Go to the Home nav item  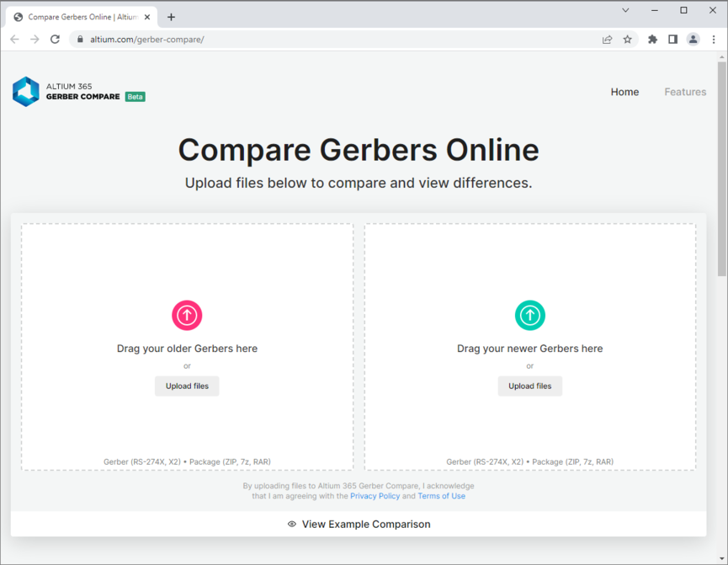pos(624,92)
